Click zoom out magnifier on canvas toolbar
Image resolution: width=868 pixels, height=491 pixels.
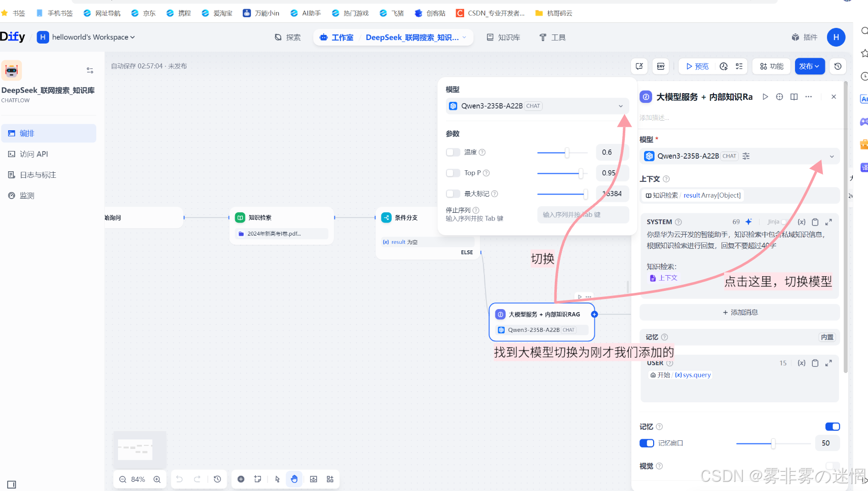123,479
